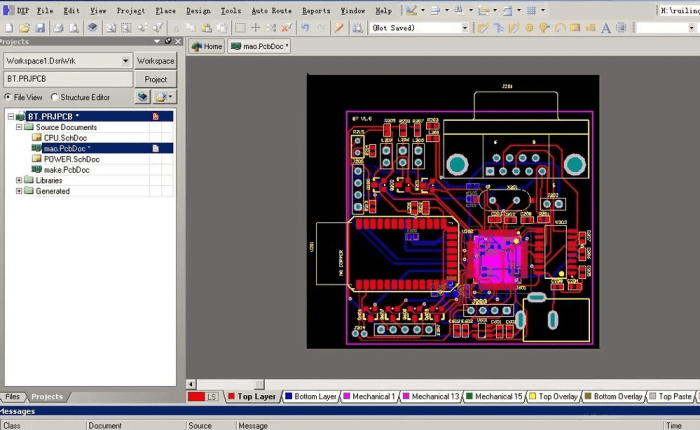Switch to the Bottom Layer tab
Image resolution: width=700 pixels, height=430 pixels.
tap(315, 397)
